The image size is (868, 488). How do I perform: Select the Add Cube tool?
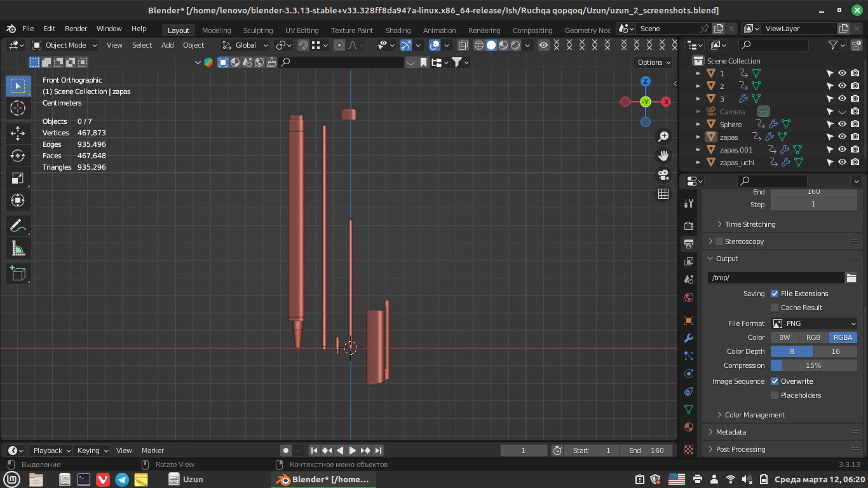point(18,274)
